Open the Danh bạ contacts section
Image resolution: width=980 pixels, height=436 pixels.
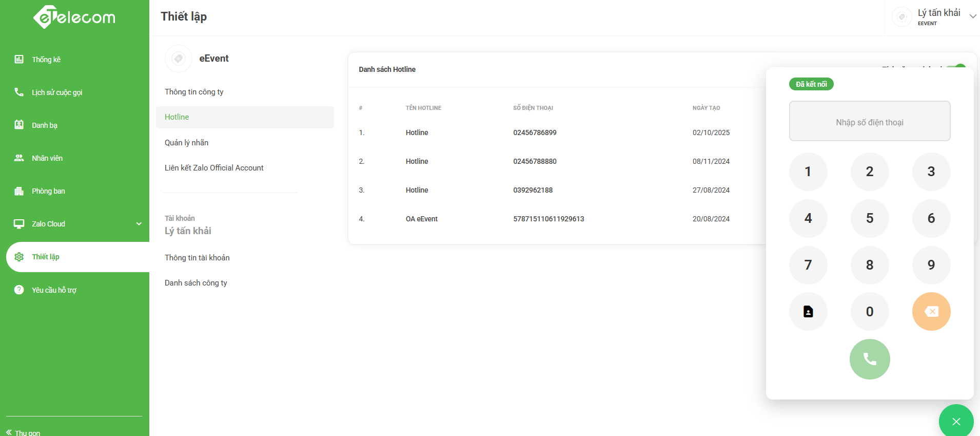(x=45, y=125)
